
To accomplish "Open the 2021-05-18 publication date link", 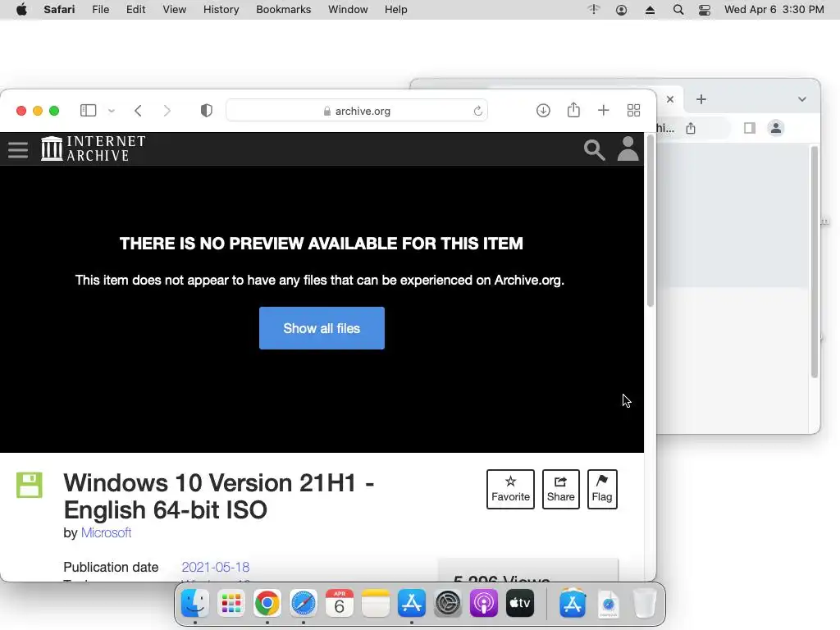I will click(216, 567).
